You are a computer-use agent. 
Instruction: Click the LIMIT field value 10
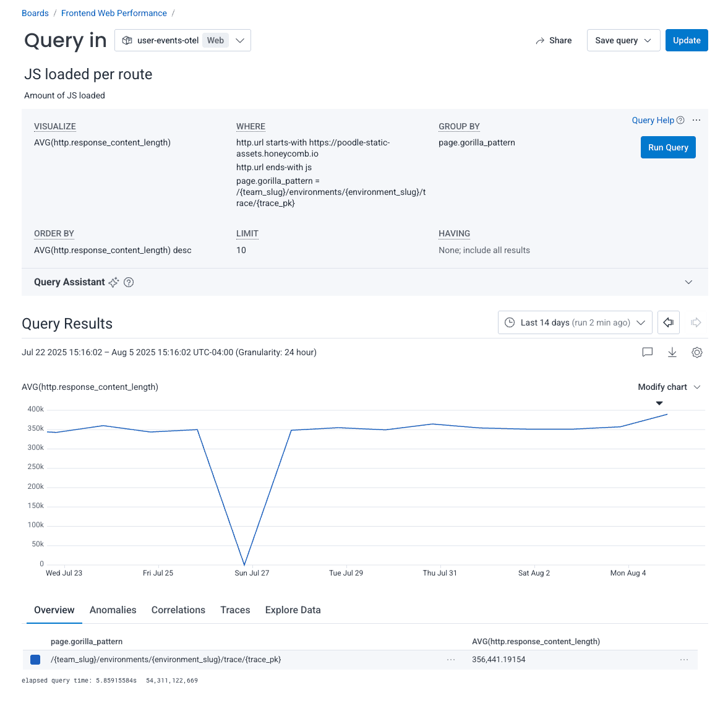[x=241, y=250]
